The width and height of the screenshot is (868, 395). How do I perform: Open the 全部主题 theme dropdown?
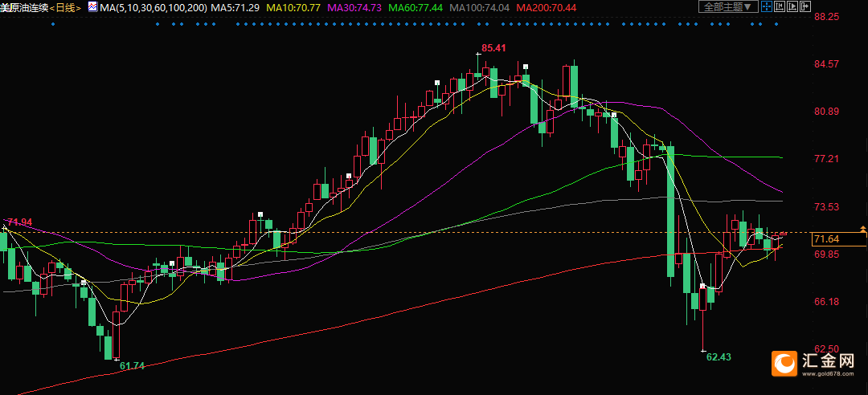click(x=728, y=6)
